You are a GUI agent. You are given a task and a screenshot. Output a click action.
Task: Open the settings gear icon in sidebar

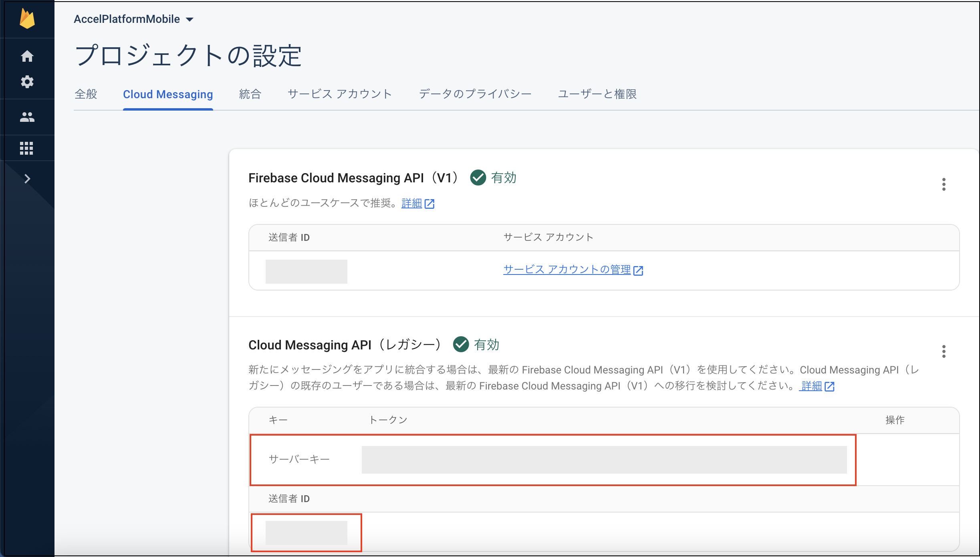click(x=27, y=82)
